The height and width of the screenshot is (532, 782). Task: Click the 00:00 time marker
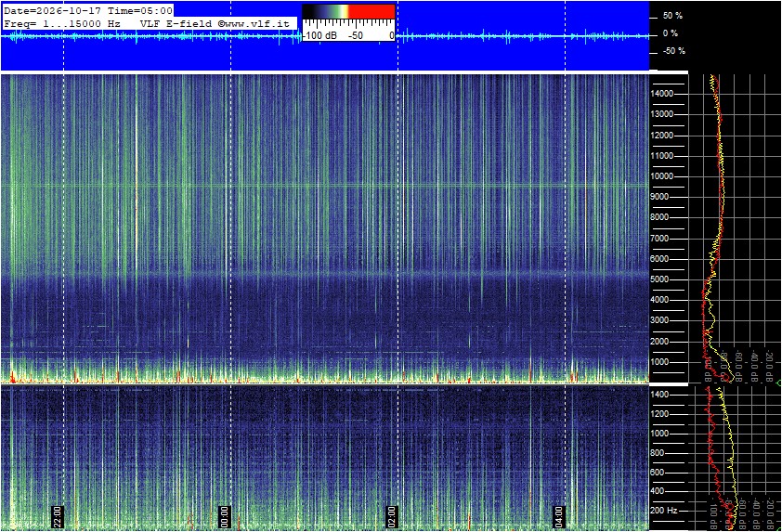224,517
